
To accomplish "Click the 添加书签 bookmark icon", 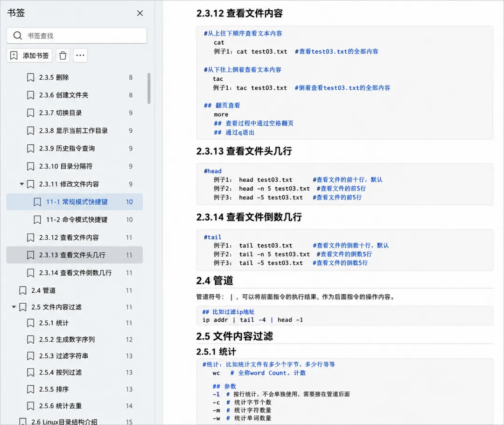I will tap(14, 56).
